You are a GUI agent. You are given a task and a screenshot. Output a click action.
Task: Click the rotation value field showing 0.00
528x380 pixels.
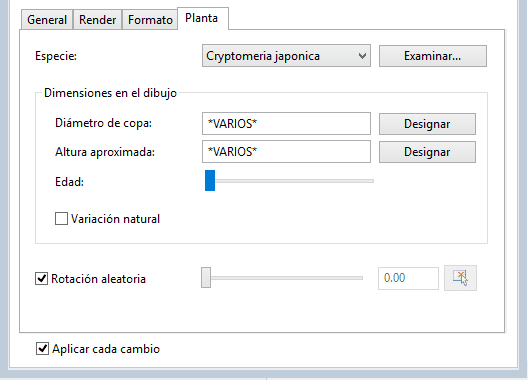pyautogui.click(x=408, y=278)
